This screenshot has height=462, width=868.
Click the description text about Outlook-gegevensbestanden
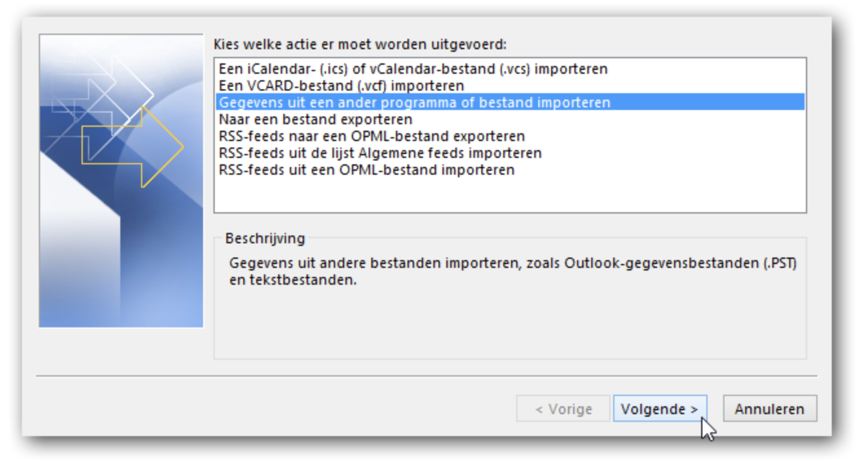514,272
